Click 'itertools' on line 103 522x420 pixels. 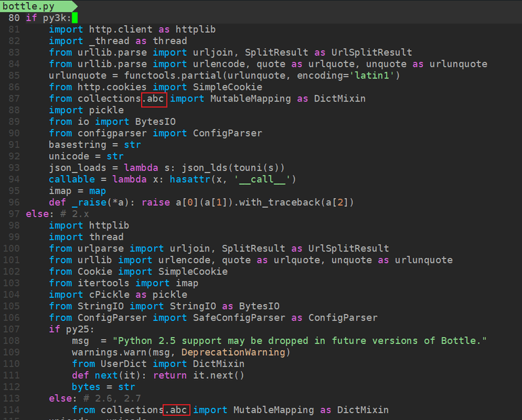[x=103, y=283]
